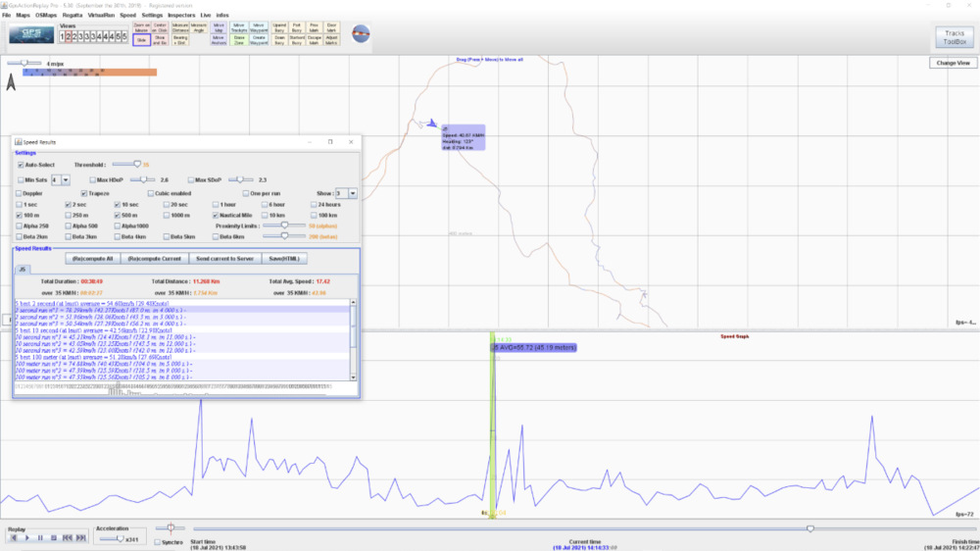Open the Min Sats dropdown

[x=66, y=180]
